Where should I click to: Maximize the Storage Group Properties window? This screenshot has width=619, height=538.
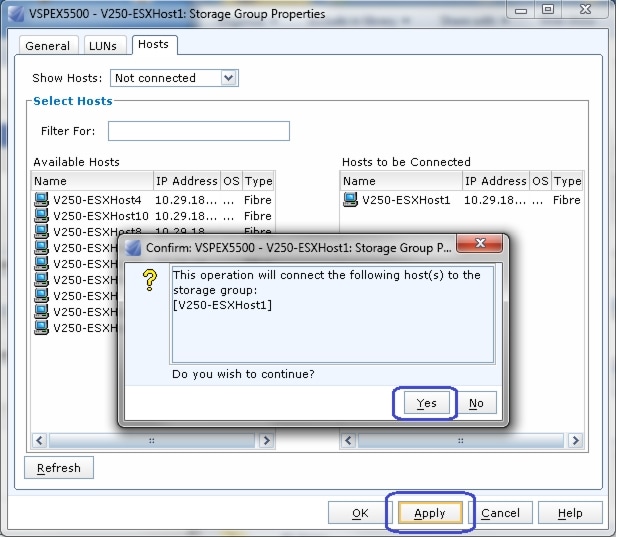coord(550,10)
